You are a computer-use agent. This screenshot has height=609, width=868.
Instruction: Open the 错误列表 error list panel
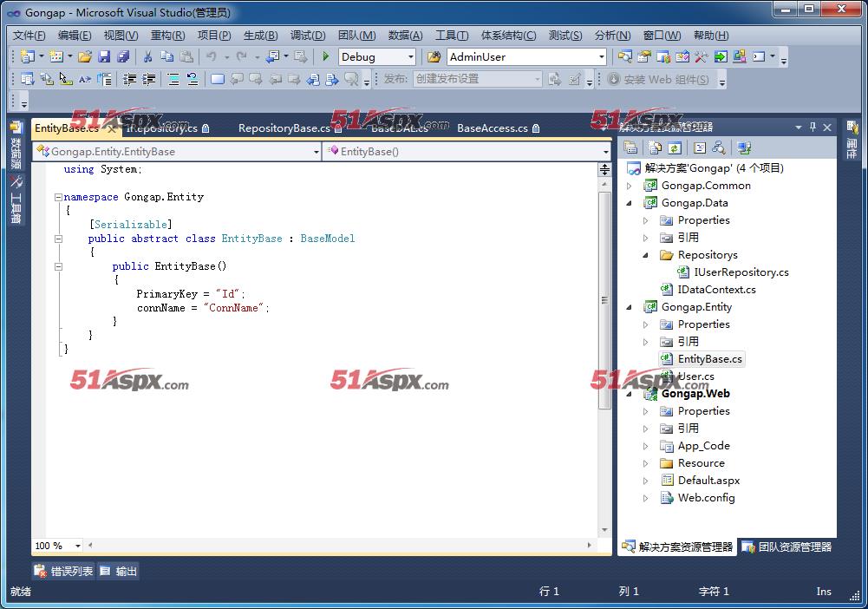63,571
